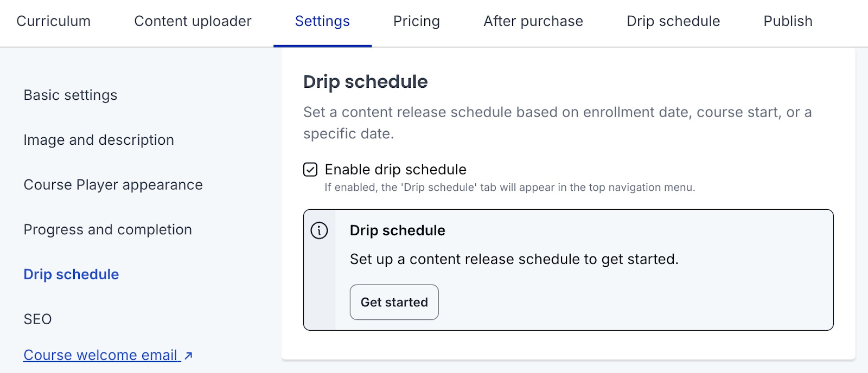Screen dimensions: 868x373
Task: Open the After purchase tab
Action: pos(533,21)
